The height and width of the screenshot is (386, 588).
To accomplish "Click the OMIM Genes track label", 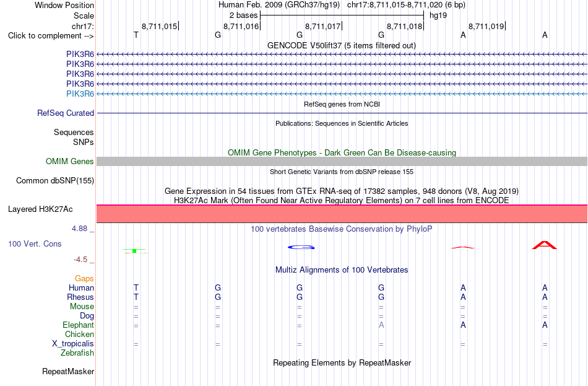I will 69,162.
